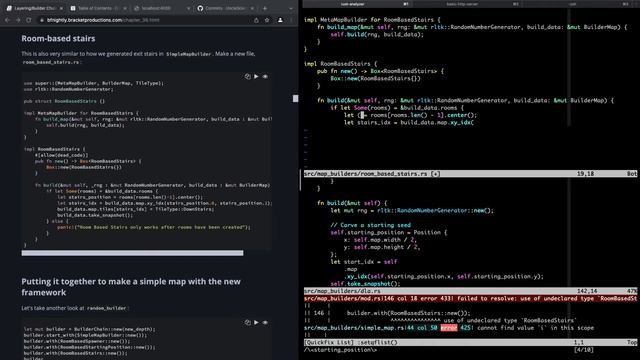The image size is (640, 360).
Task: Click the random_builder inline code text
Action: (107, 309)
